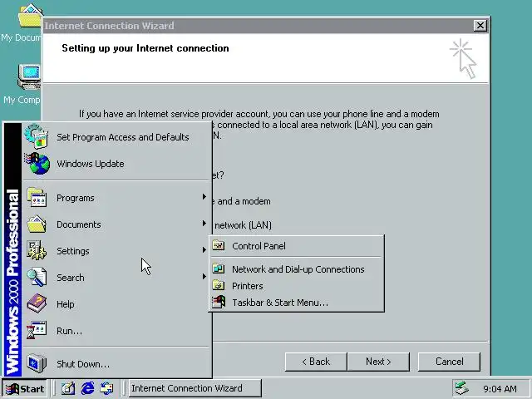Click the Taskbar & Start Menu icon
Image resolution: width=532 pixels, height=399 pixels.
pyautogui.click(x=219, y=302)
